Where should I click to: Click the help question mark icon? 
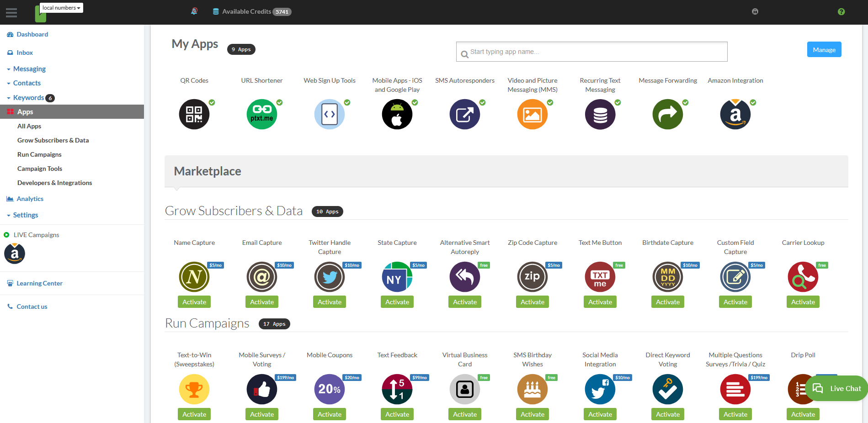click(x=841, y=11)
